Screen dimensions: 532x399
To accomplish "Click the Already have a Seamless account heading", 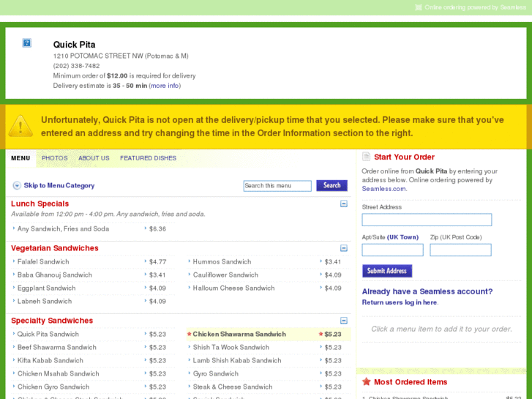I will [x=427, y=291].
